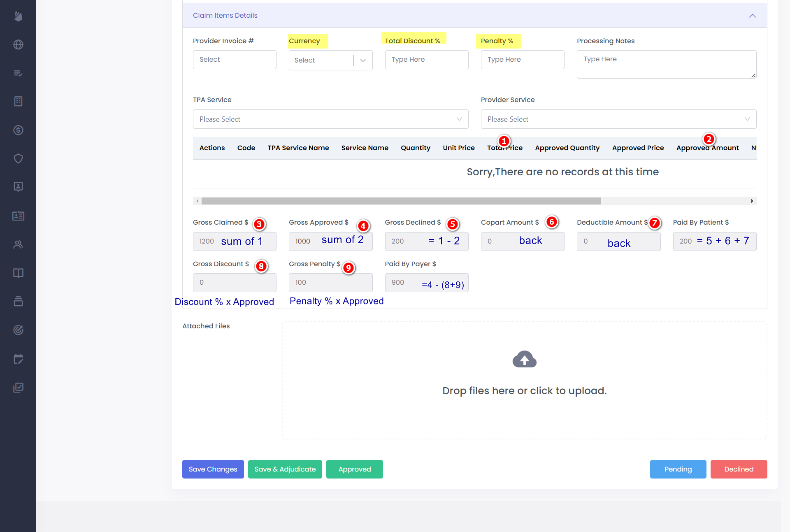This screenshot has height=532, width=790.
Task: Select the shield icon in sidebar
Action: pos(18,158)
